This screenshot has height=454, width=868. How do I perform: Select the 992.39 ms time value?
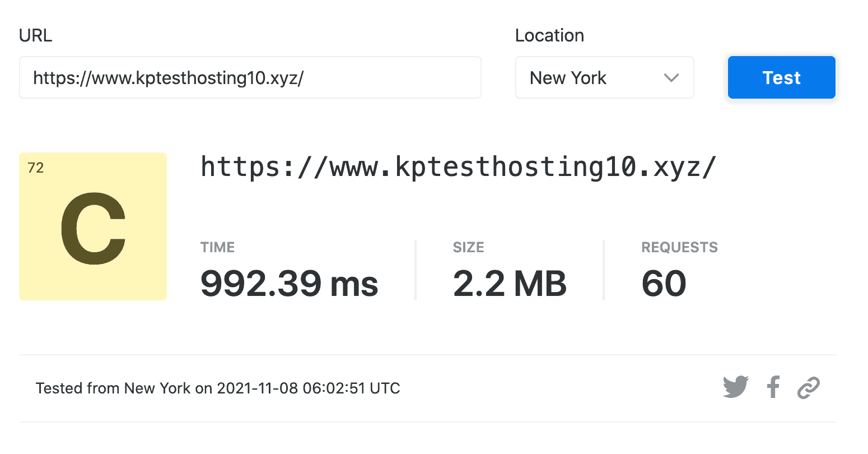click(x=289, y=283)
